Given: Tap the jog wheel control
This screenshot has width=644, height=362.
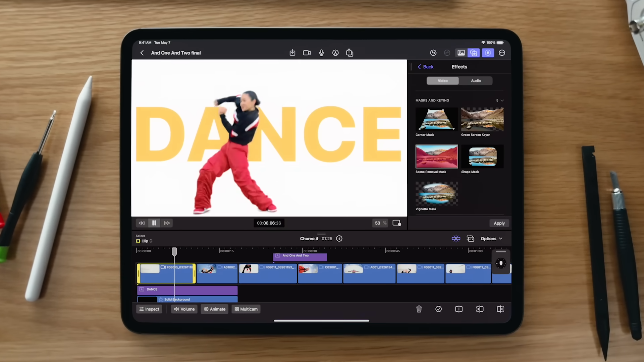Looking at the screenshot, I should (501, 263).
